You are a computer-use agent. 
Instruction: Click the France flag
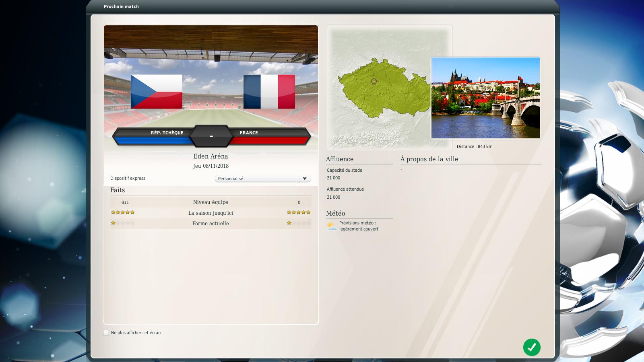click(x=269, y=92)
